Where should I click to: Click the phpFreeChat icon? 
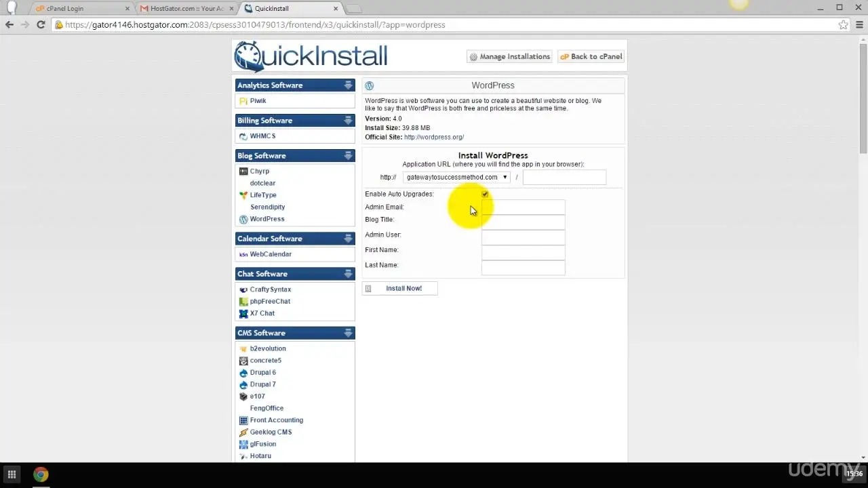click(x=243, y=302)
